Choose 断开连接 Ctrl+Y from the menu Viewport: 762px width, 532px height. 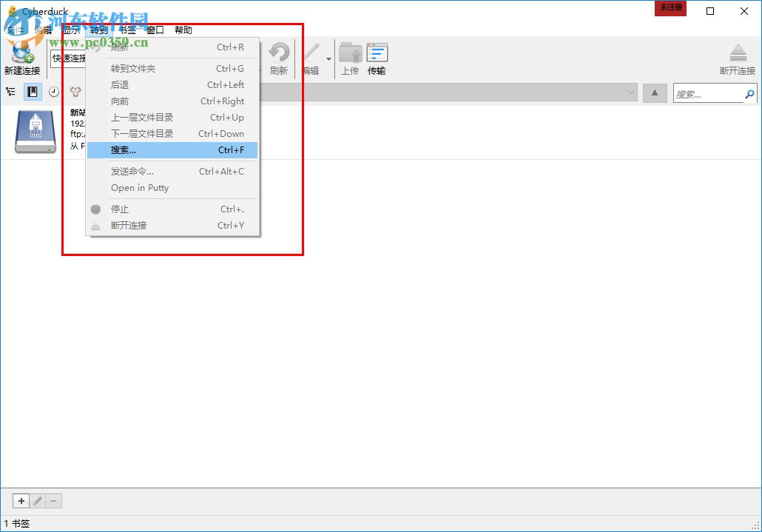172,226
